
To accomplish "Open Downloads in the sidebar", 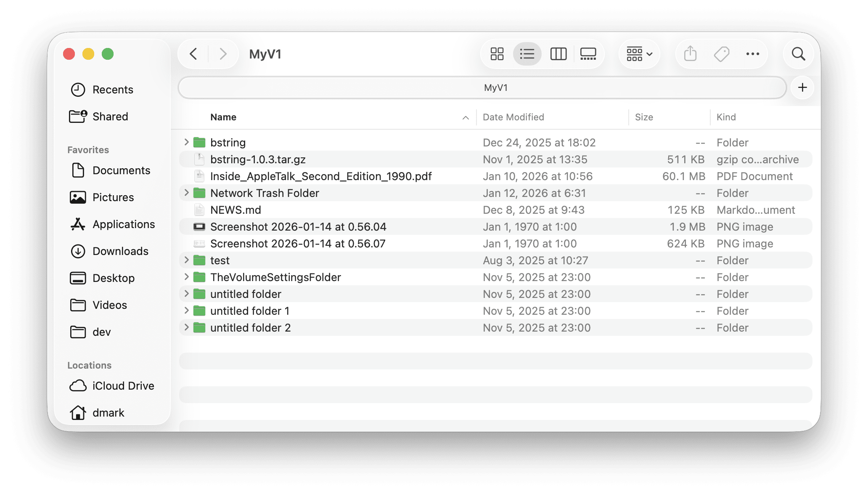I will 120,251.
